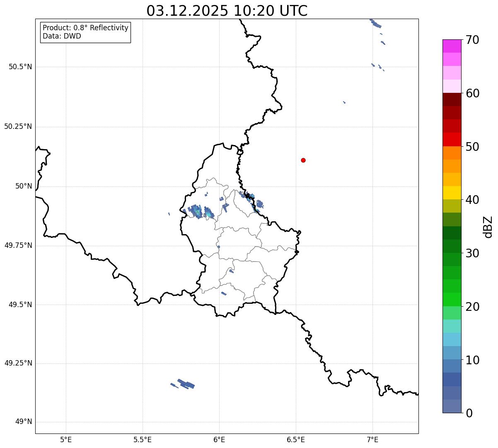Pick the dark maroon swatch just below 60 dBZ
This screenshot has height=448, width=498.
point(452,99)
